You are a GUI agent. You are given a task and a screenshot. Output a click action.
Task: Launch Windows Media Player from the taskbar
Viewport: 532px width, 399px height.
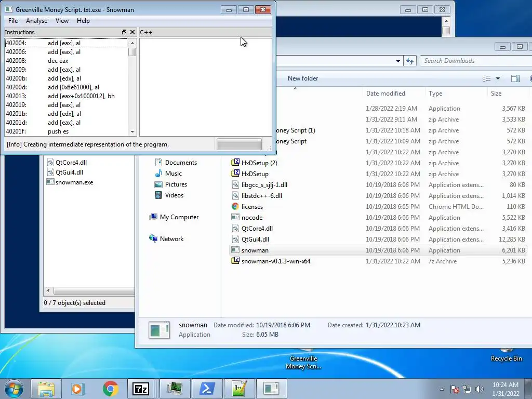78,389
